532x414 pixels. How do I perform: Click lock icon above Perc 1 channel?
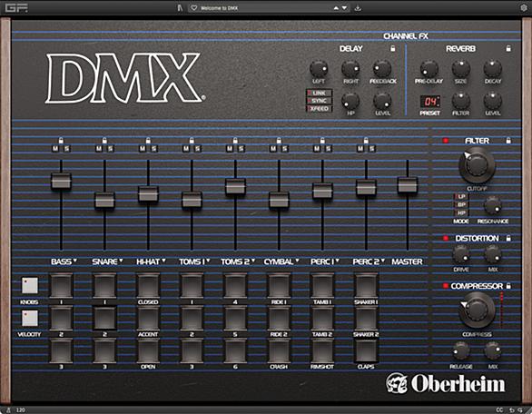click(322, 141)
